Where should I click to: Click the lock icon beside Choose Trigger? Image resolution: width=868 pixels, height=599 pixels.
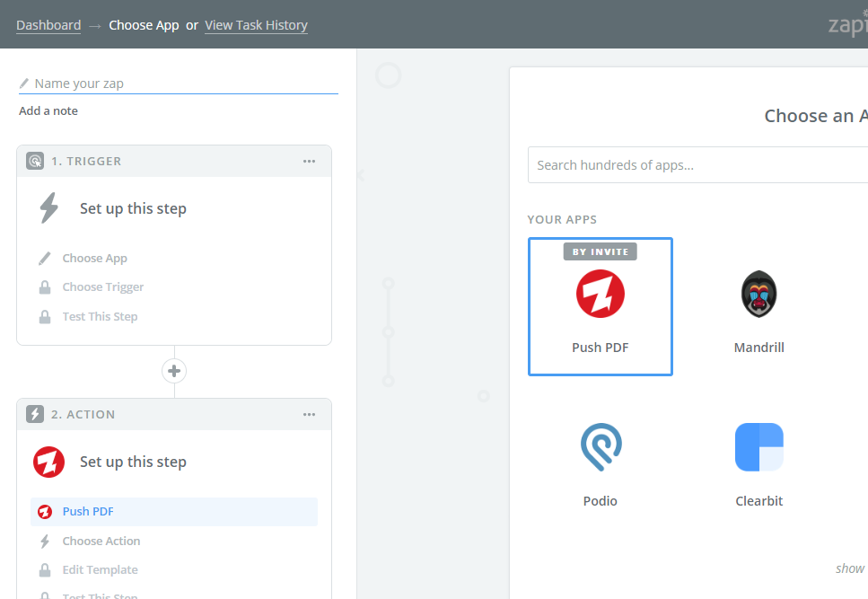tap(45, 287)
